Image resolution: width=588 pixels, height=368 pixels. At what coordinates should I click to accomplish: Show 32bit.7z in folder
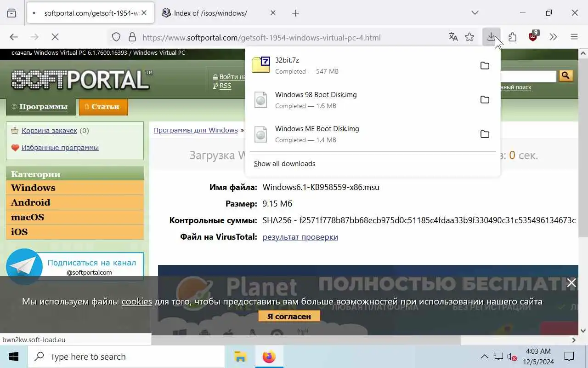(485, 66)
